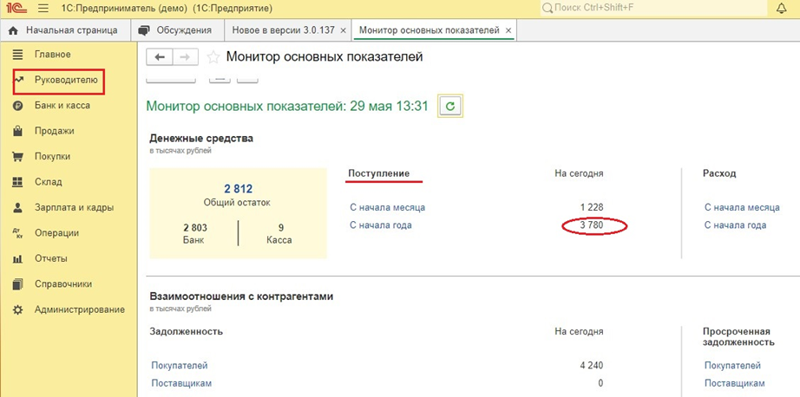Click the Расход С начала месяца link
800x397 pixels.
(x=742, y=208)
